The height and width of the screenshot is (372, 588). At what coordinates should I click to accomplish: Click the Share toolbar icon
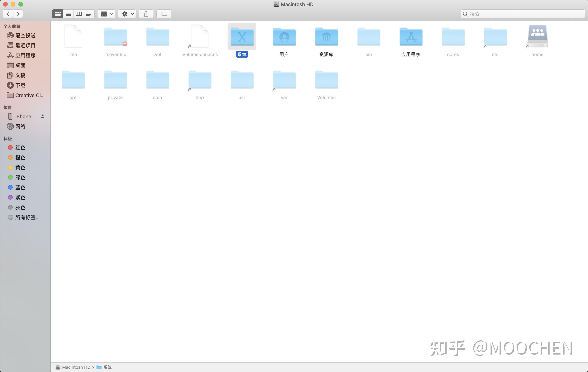tap(146, 14)
